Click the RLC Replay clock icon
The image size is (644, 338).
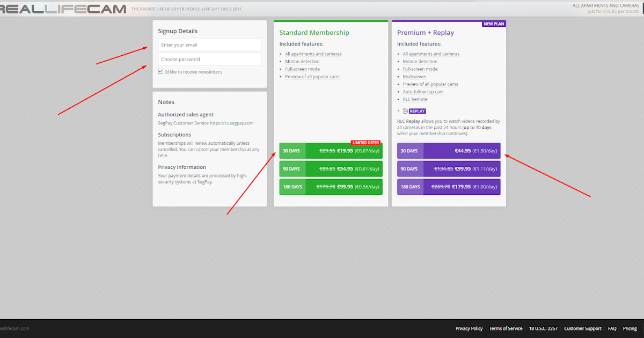point(405,111)
